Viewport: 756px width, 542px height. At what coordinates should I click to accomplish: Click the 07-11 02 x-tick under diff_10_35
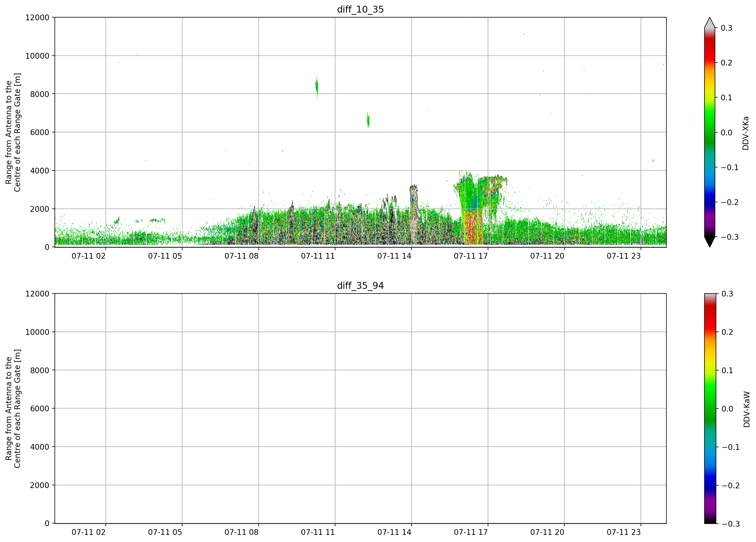[89, 256]
